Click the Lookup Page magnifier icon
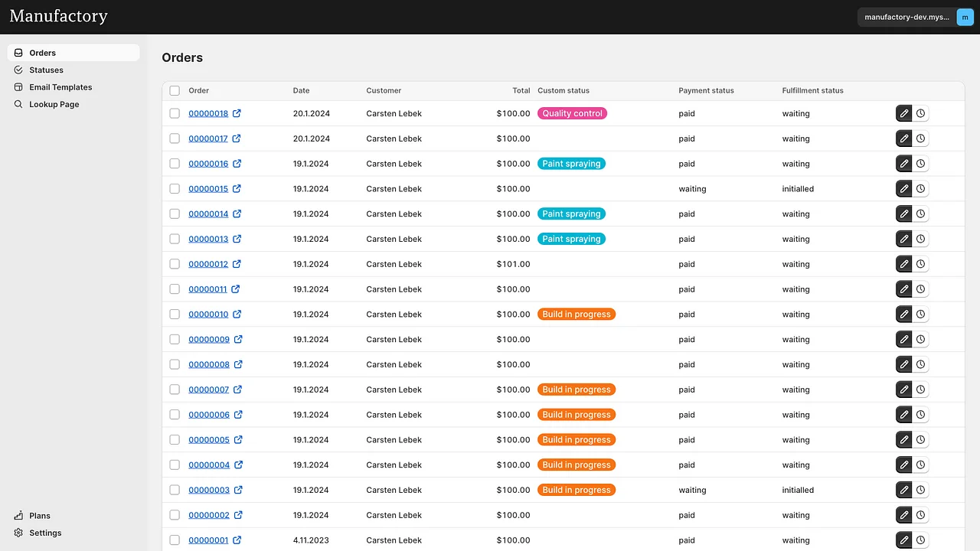The height and width of the screenshot is (551, 980). tap(18, 104)
